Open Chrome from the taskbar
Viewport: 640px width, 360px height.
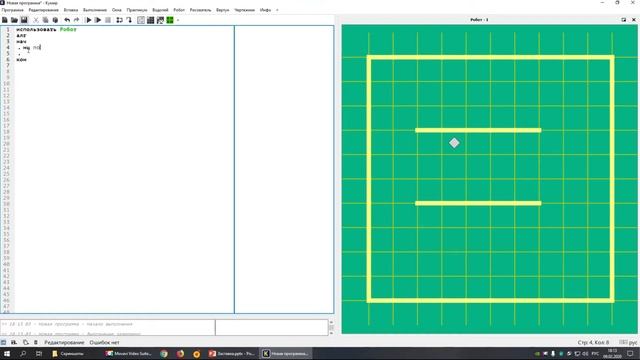[164, 353]
